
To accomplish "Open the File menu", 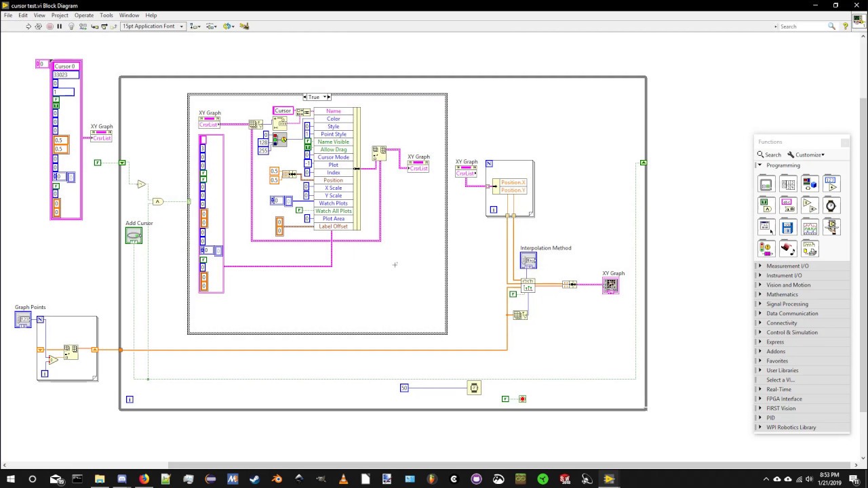I will coord(8,15).
